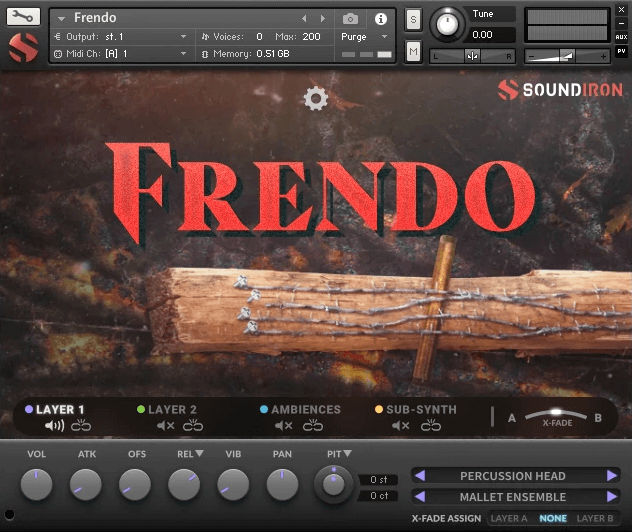This screenshot has width=632, height=532.
Task: Open the instrument info icon
Action: pyautogui.click(x=380, y=18)
